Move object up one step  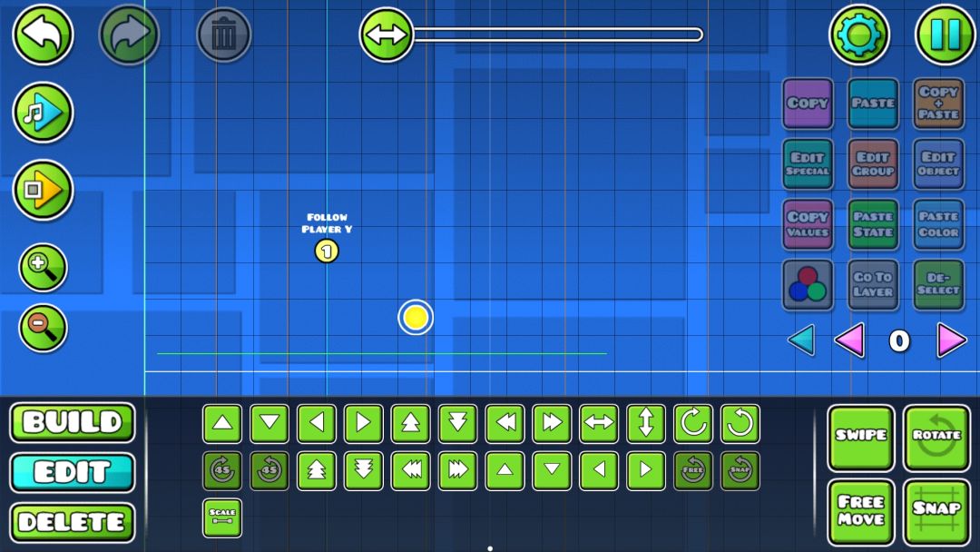coord(222,423)
